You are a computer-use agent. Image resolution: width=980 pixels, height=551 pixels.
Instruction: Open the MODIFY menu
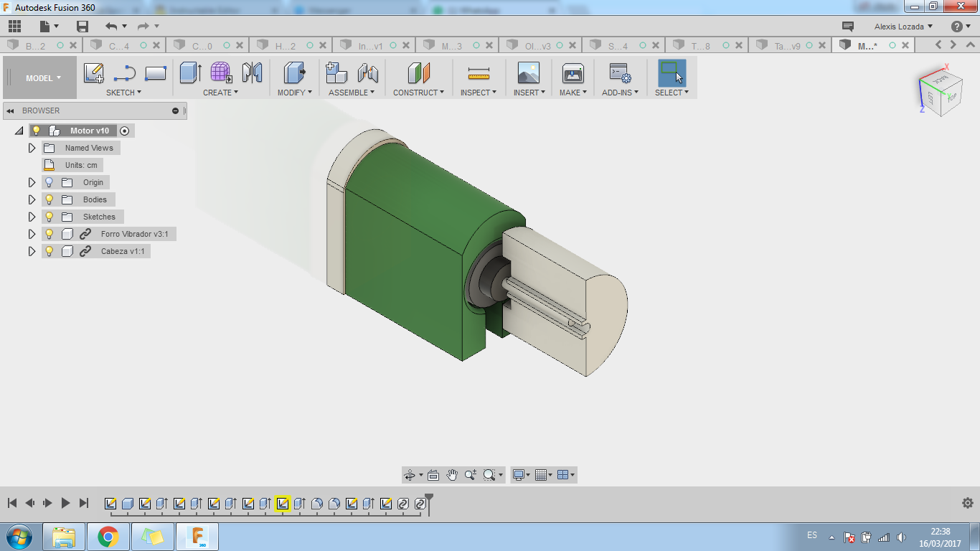tap(295, 93)
